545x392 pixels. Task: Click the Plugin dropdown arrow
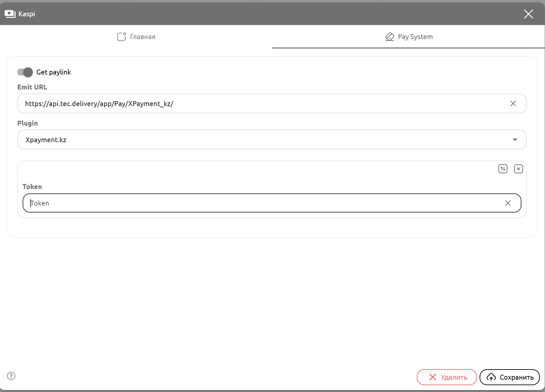(515, 140)
